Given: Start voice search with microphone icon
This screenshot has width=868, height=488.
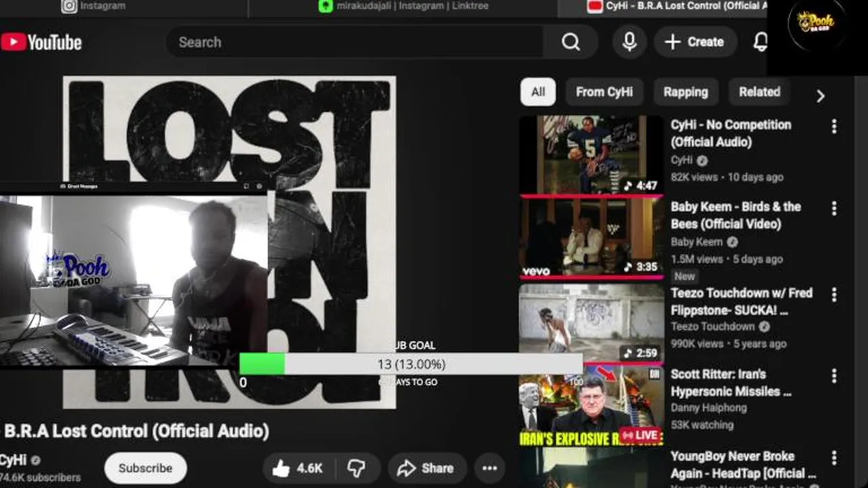Looking at the screenshot, I should (x=629, y=42).
